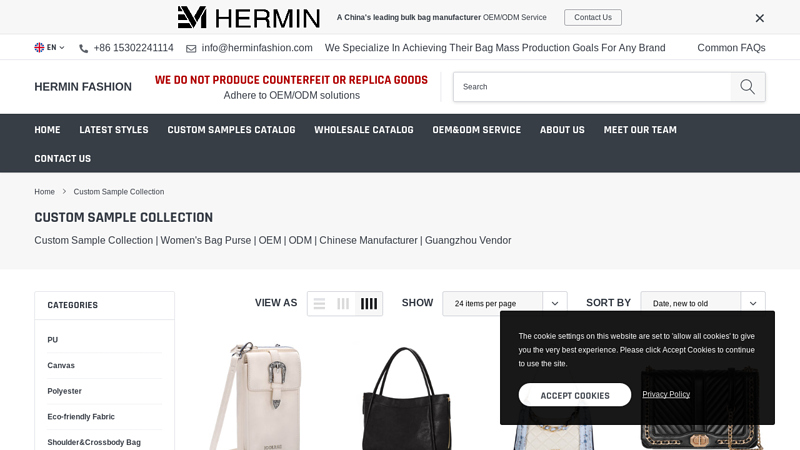
Task: Open the Privacy Policy link
Action: pos(666,394)
